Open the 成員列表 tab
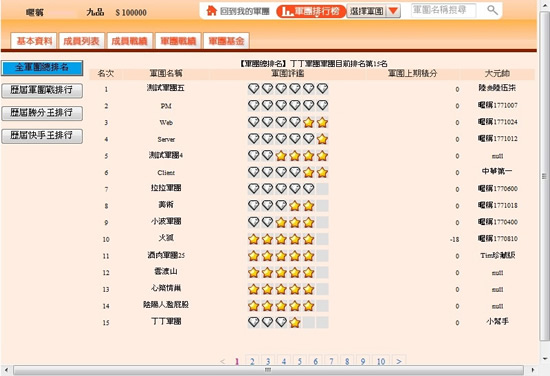The width and height of the screenshot is (550, 376). 81,41
